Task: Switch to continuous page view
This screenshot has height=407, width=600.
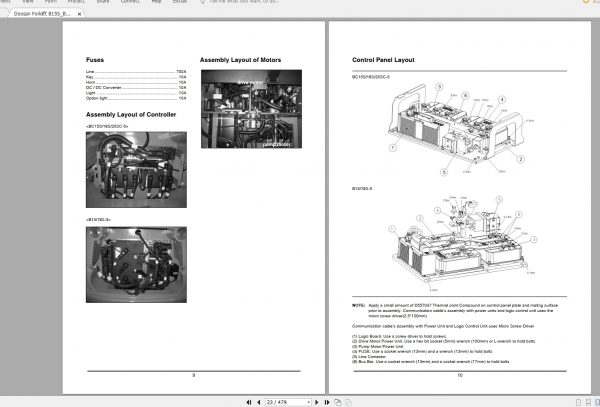Action: pyautogui.click(x=589, y=402)
